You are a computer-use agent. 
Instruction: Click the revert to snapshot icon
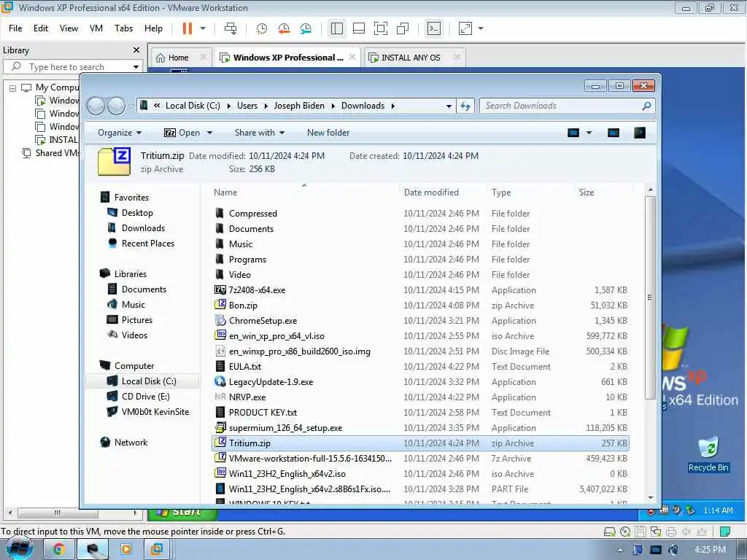coord(284,28)
